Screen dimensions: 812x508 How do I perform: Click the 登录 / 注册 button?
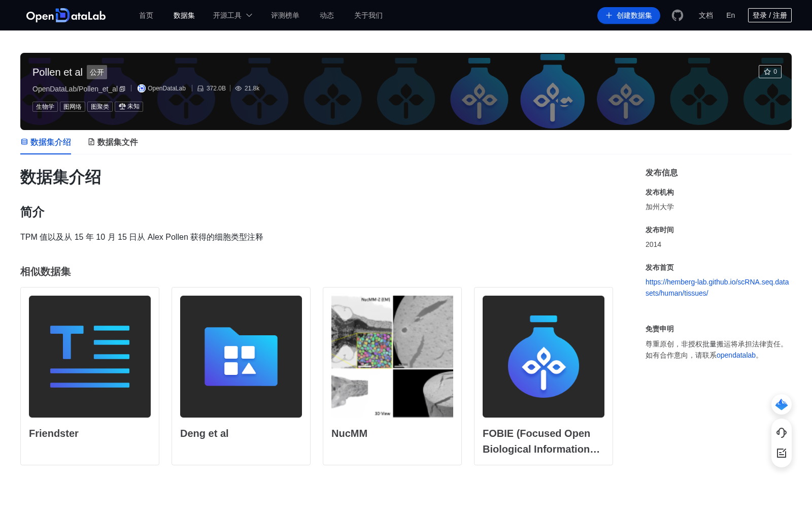(770, 15)
